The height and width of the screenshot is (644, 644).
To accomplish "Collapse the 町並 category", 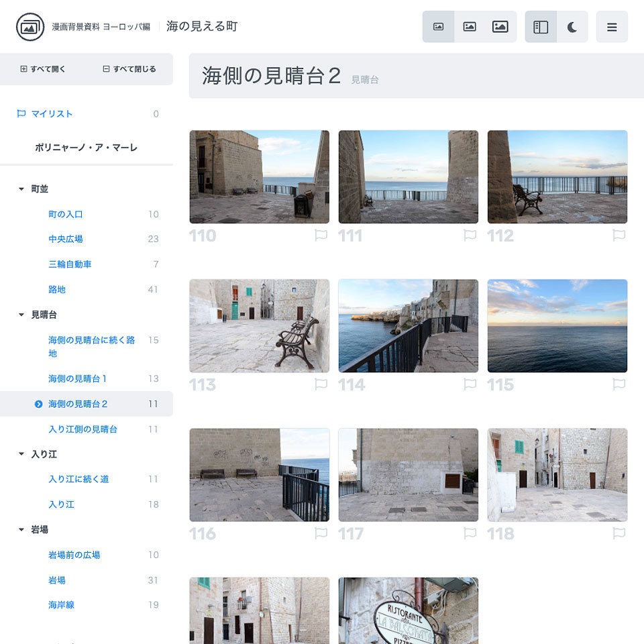I will point(20,189).
